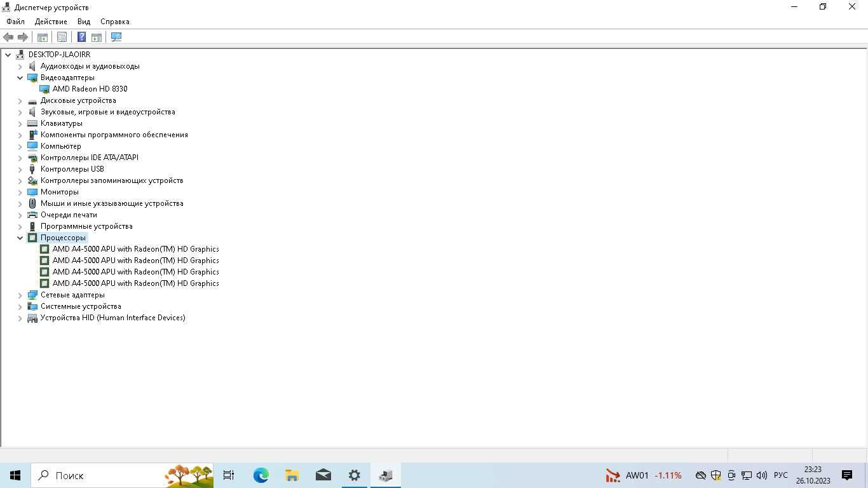The image size is (868, 488).
Task: Click the Контроллеры IDE ATA/ATAPI icon
Action: (x=32, y=158)
